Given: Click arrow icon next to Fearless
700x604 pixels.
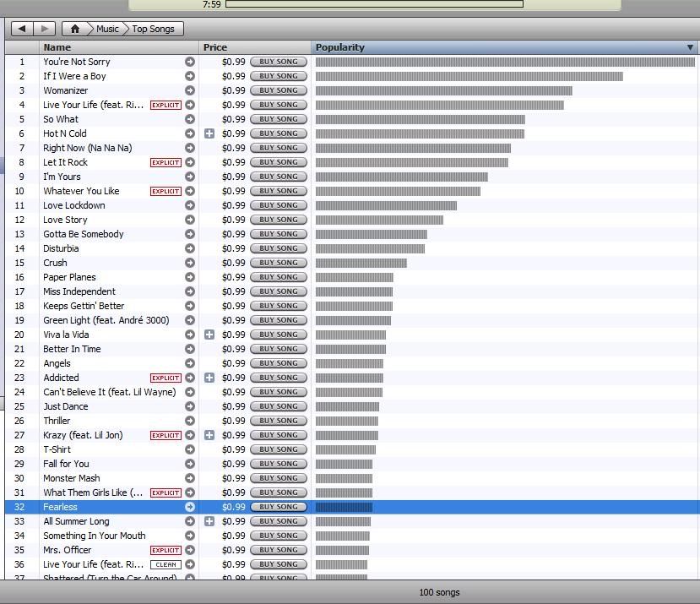Looking at the screenshot, I should [x=190, y=507].
